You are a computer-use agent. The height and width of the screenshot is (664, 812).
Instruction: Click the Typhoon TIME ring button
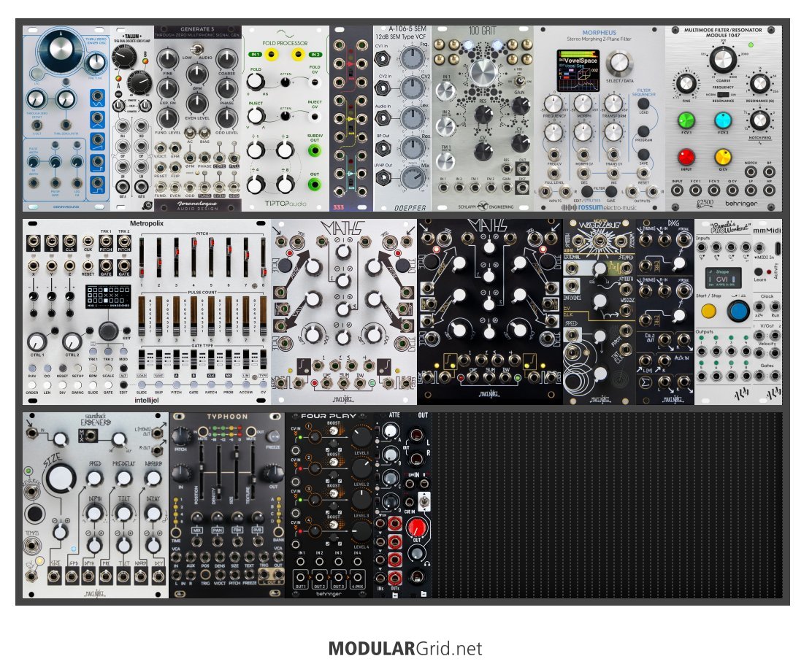176,533
